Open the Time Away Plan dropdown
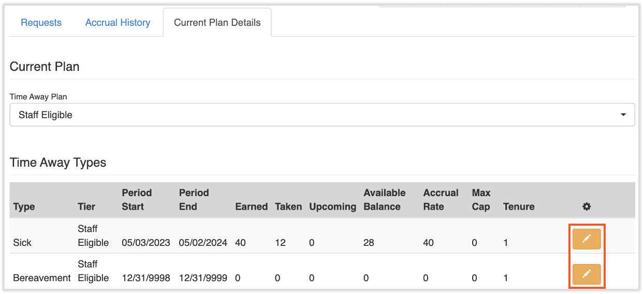Image resolution: width=644 pixels, height=294 pixels. click(322, 115)
